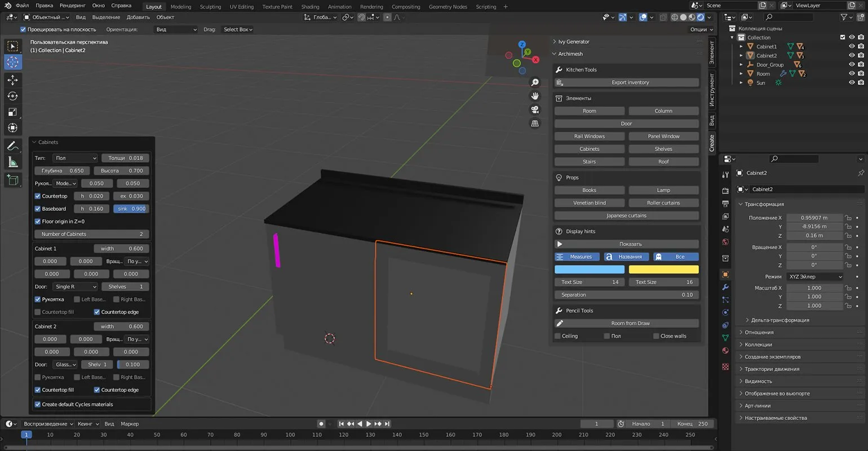Switch to orthographic grid view icon
This screenshot has width=868, height=451.
(535, 123)
